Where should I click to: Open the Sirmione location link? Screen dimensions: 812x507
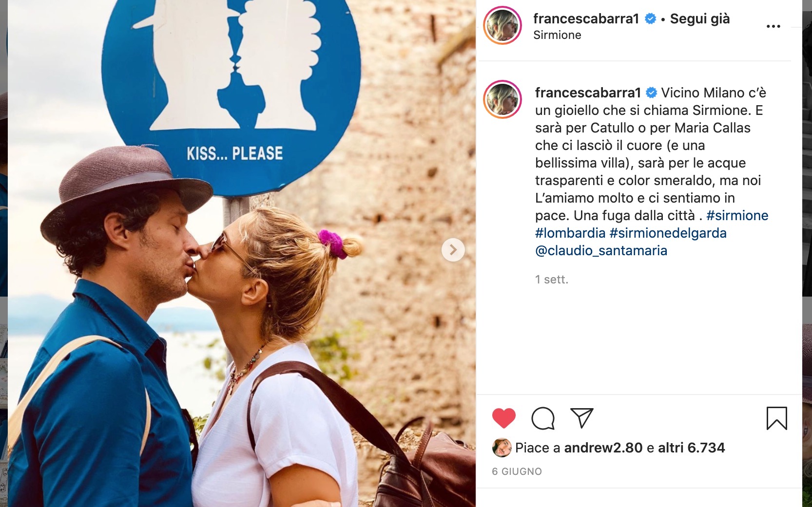click(x=557, y=35)
